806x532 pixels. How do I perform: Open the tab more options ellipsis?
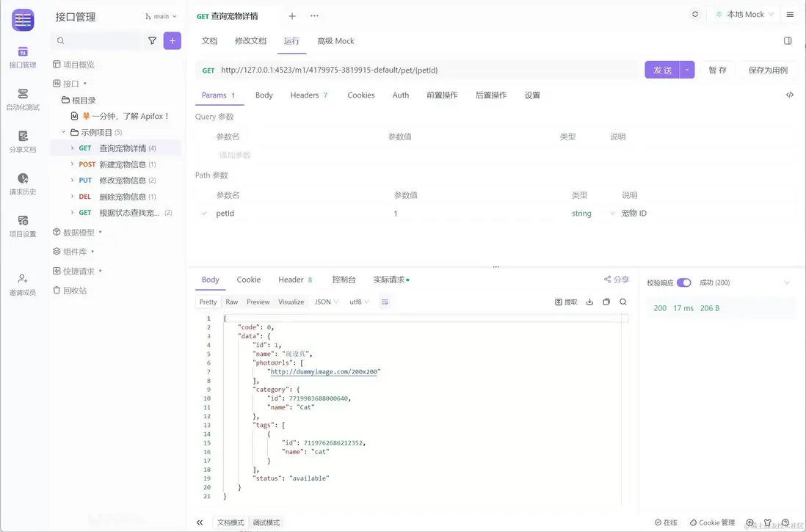click(314, 16)
